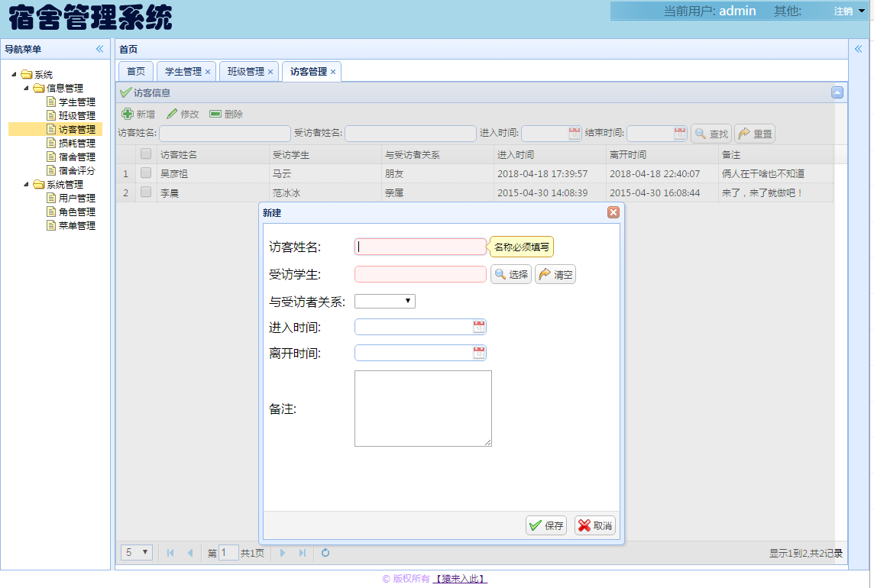Screen dimensions: 874x588
Task: Go to previous page in pager
Action: (x=190, y=553)
